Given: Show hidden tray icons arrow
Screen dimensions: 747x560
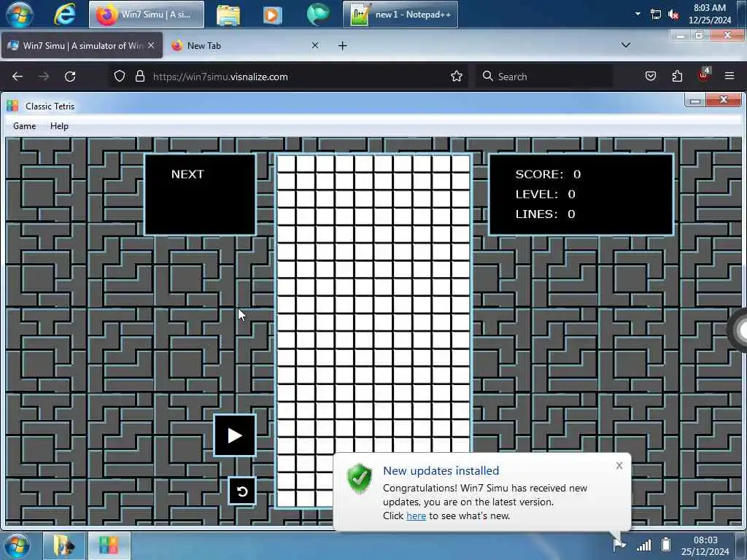Looking at the screenshot, I should [x=638, y=14].
